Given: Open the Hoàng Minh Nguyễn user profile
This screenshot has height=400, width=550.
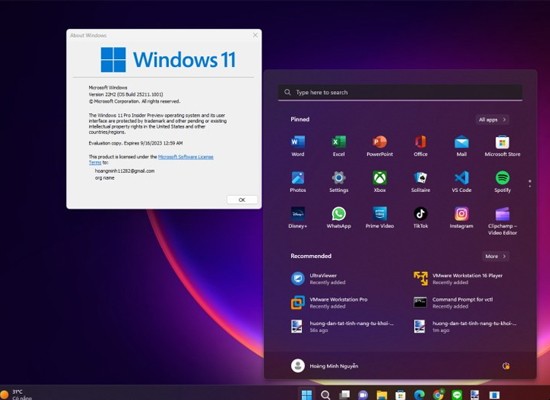Looking at the screenshot, I should point(325,366).
